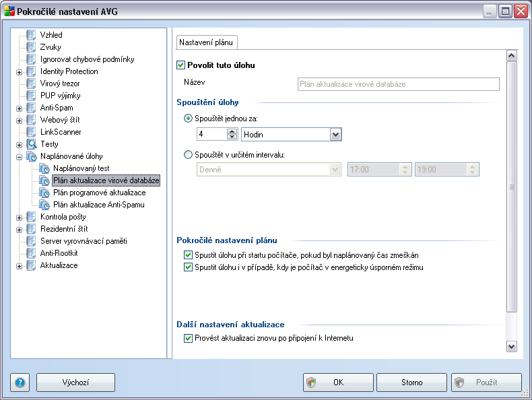This screenshot has height=400, width=532.
Task: Click the Anti-Spam tree icon
Action: pos(31,108)
